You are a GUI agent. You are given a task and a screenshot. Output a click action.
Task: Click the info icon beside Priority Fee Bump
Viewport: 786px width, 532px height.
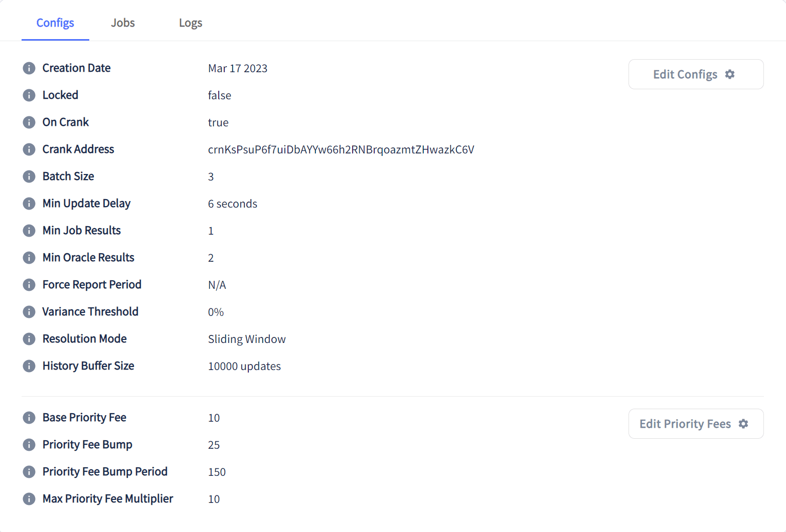click(29, 444)
